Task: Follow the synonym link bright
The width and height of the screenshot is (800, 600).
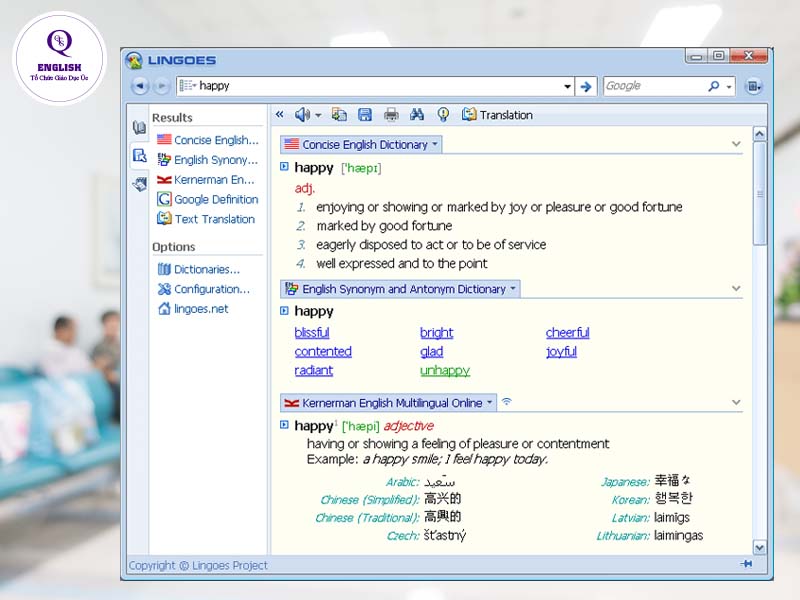Action: 436,333
